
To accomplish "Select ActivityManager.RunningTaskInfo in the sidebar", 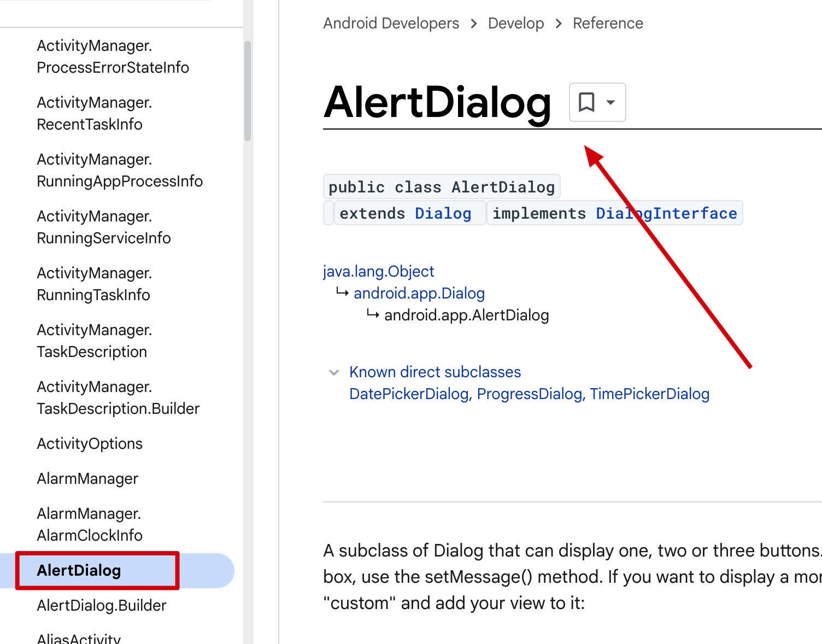I will (x=95, y=284).
